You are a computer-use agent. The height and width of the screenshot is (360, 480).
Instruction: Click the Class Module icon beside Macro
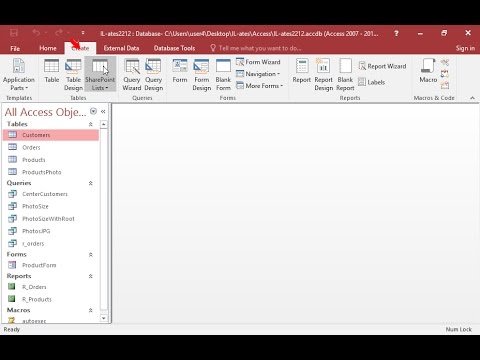[445, 74]
